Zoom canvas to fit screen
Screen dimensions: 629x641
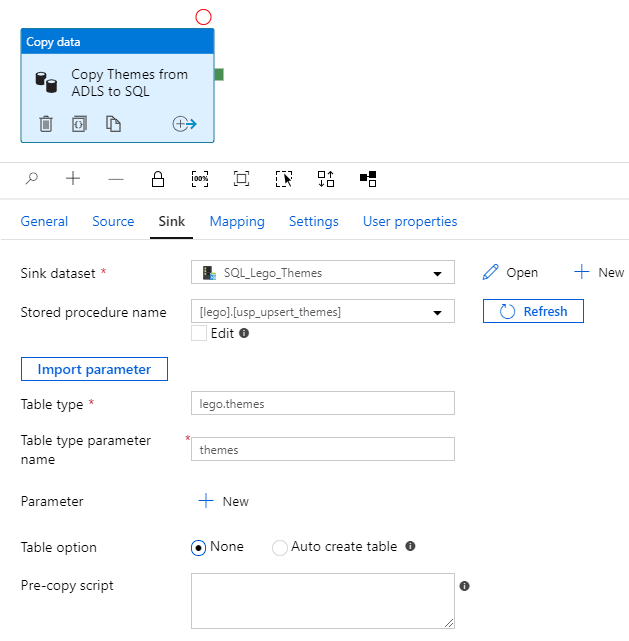241,179
